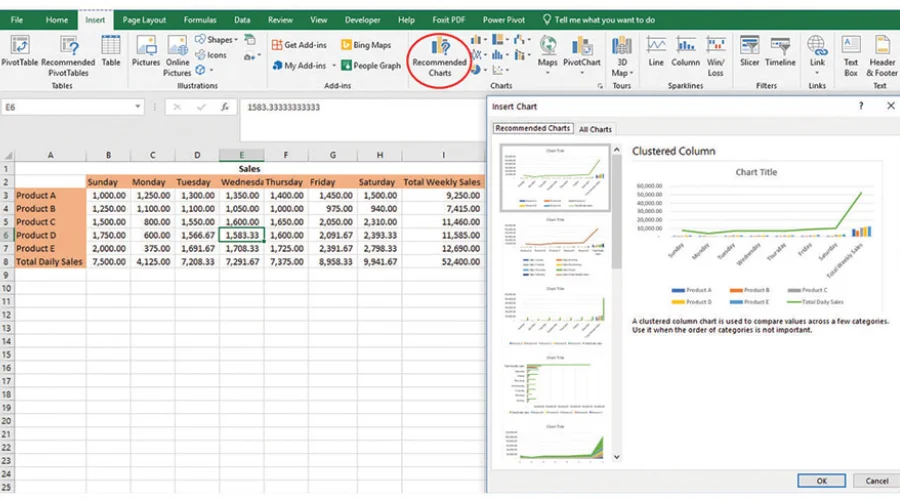The width and height of the screenshot is (900, 500).
Task: Insert a PivotTable
Action: click(20, 52)
